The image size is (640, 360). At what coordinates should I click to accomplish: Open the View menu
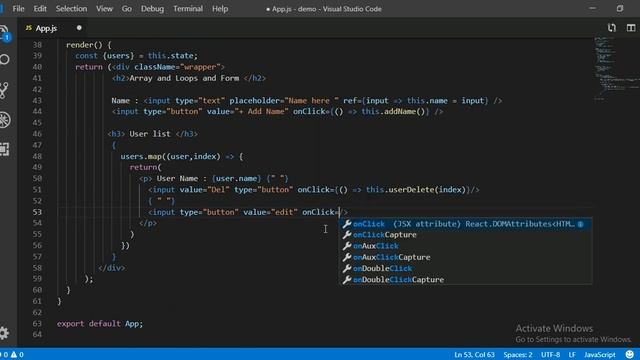(x=104, y=9)
